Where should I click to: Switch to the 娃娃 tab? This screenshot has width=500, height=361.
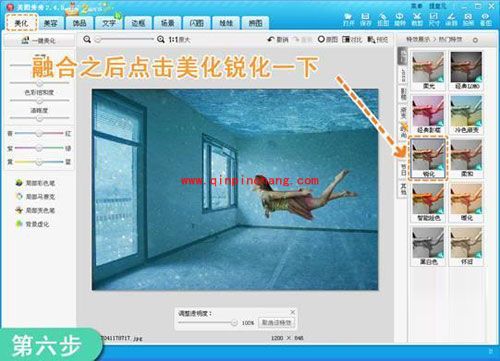click(226, 23)
